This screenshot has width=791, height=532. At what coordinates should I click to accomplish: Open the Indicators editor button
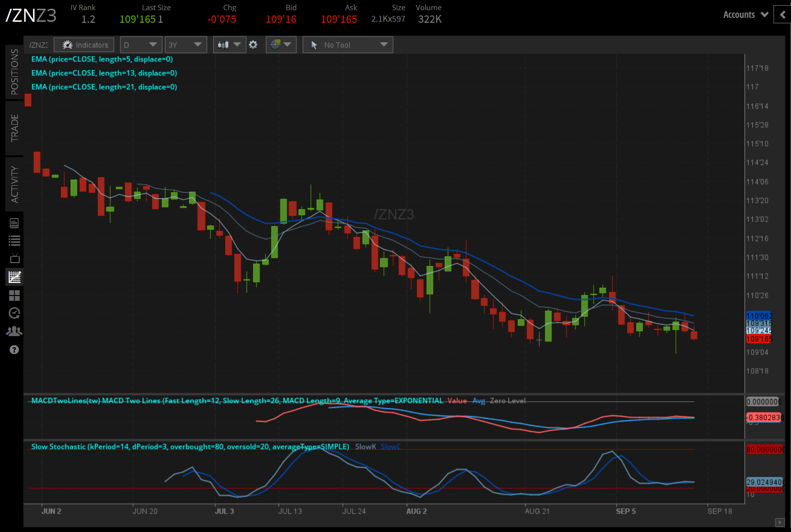click(84, 44)
